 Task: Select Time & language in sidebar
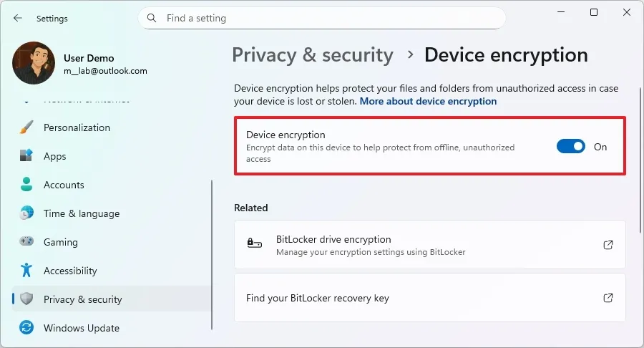pos(82,213)
